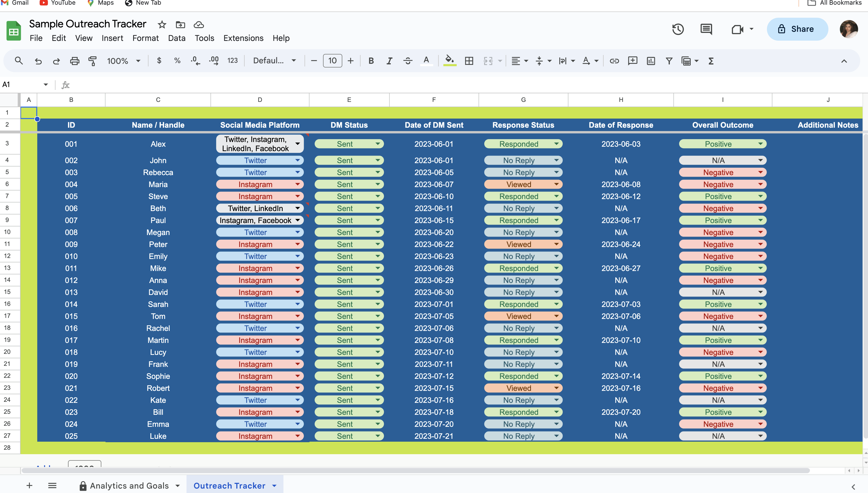Open the functions menu
The height and width of the screenshot is (493, 868).
[x=711, y=61]
